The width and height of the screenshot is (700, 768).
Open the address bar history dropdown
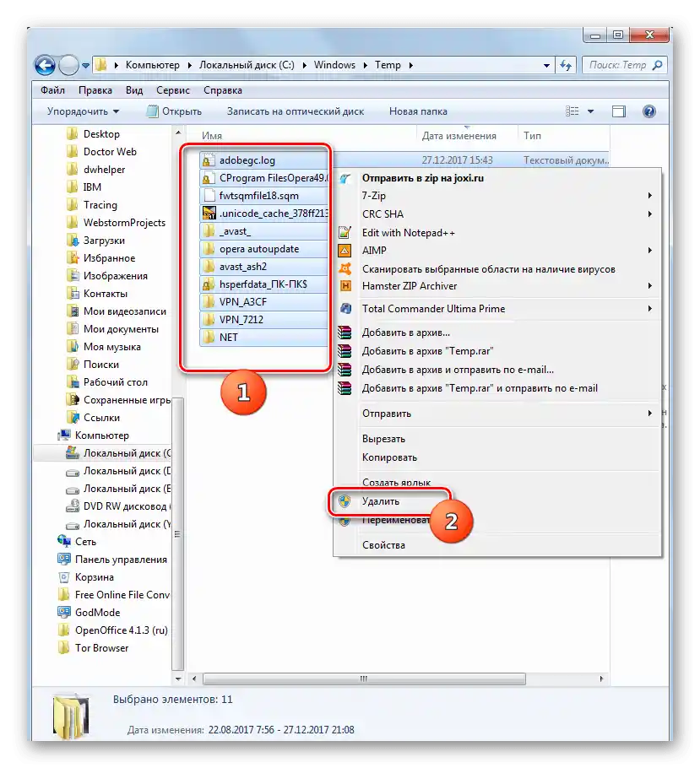coord(546,65)
